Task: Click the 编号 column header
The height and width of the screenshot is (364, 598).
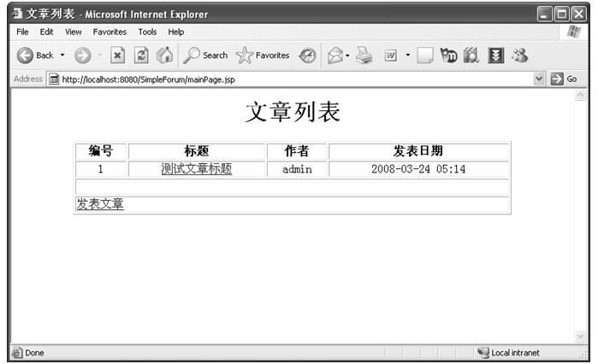Action: coord(101,150)
